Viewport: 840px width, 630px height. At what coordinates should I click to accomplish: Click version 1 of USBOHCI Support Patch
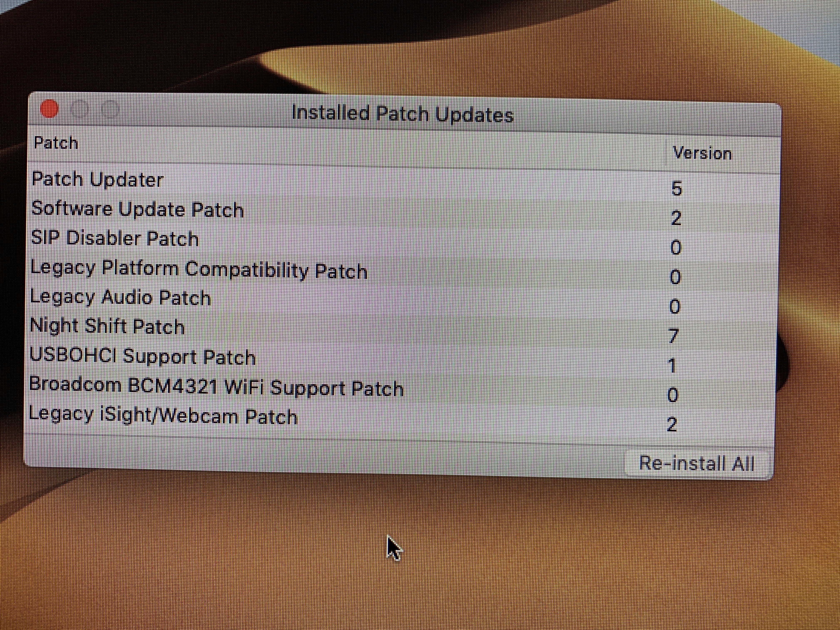click(x=672, y=366)
